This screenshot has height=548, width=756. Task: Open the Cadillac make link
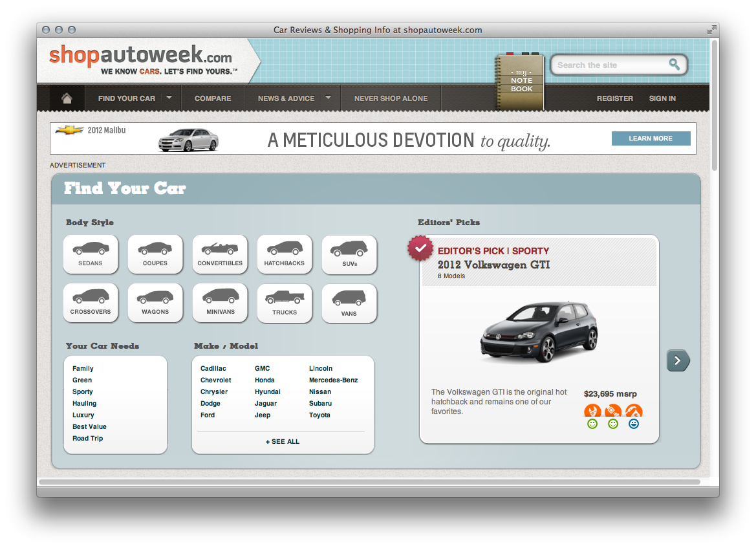(x=213, y=369)
